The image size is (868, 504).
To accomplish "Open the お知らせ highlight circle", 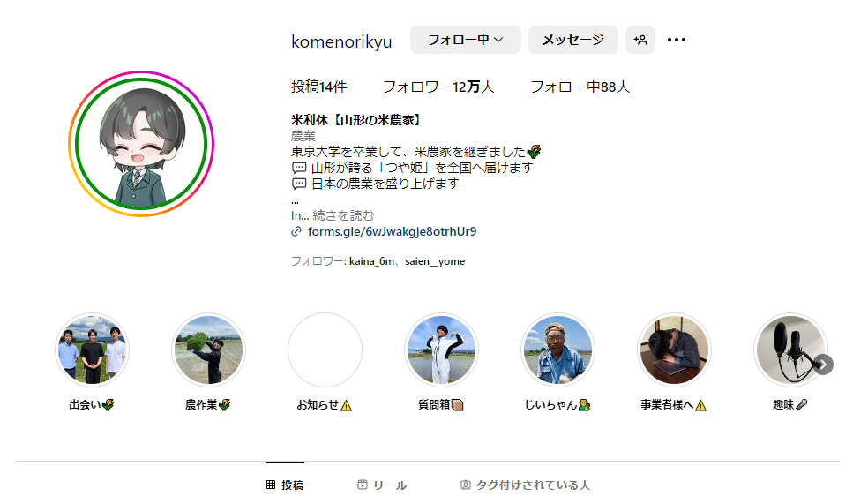I will pyautogui.click(x=325, y=350).
